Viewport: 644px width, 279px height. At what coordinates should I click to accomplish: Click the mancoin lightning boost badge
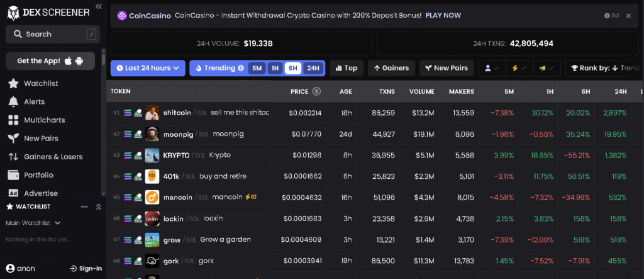coord(250,197)
